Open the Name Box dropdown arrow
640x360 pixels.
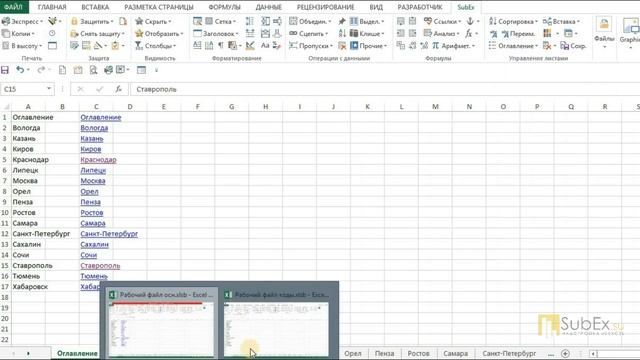[49, 89]
